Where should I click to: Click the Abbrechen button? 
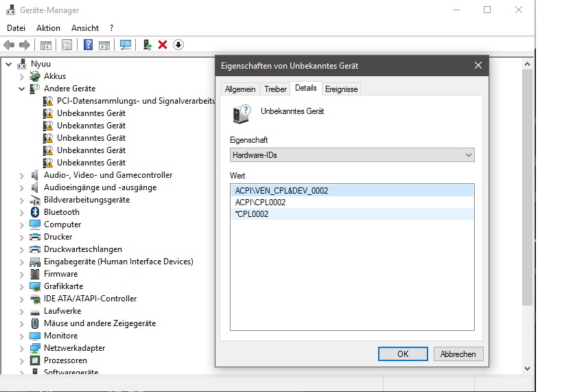coord(458,354)
